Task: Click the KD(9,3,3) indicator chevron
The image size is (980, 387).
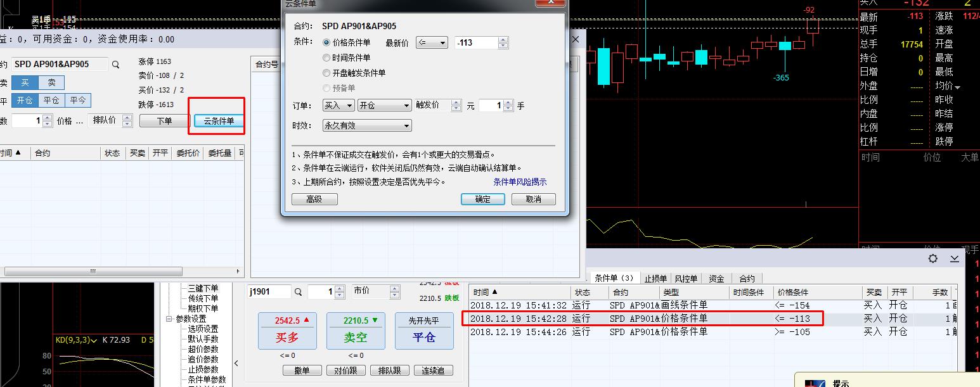Action: (93, 340)
